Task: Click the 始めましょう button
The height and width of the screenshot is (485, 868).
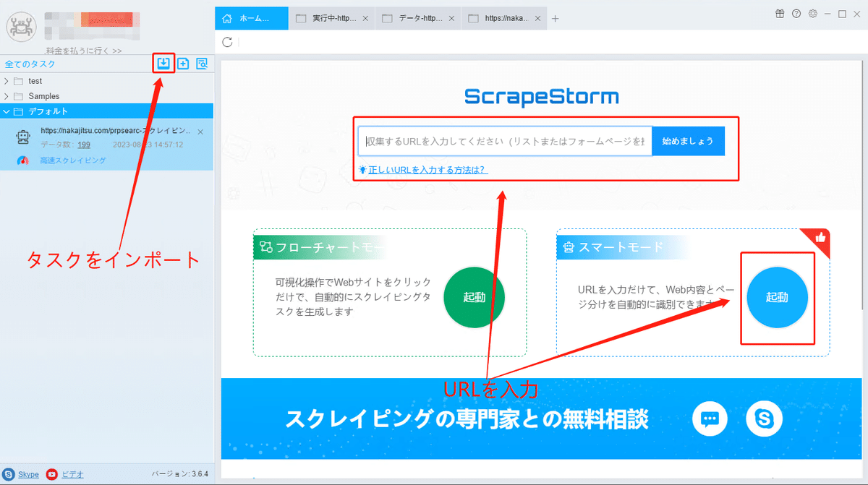Action: [688, 141]
